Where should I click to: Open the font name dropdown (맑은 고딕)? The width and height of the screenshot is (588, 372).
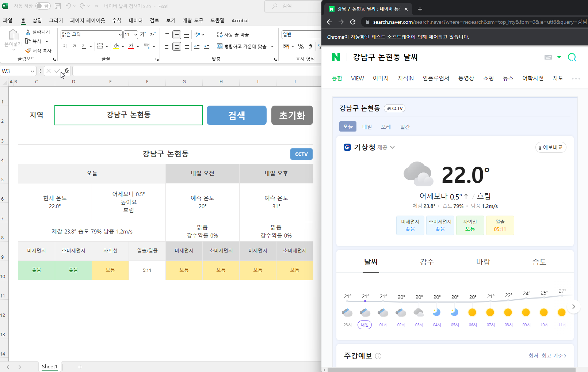(120, 34)
